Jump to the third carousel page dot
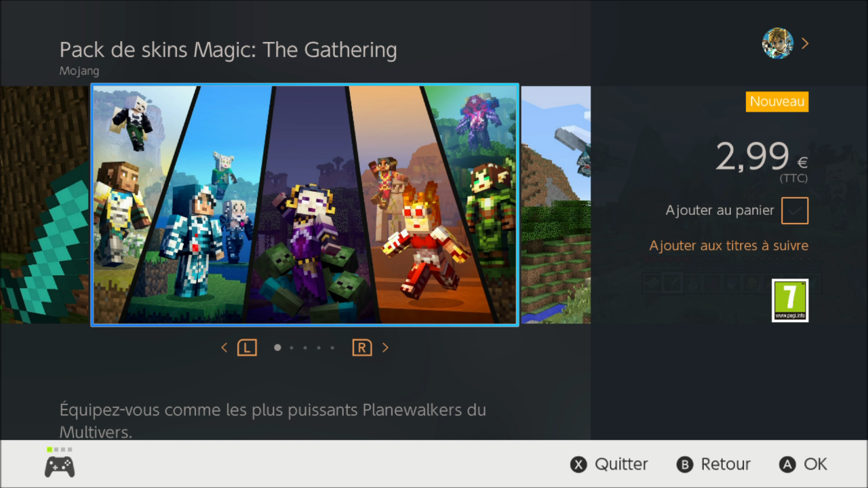 click(x=305, y=348)
